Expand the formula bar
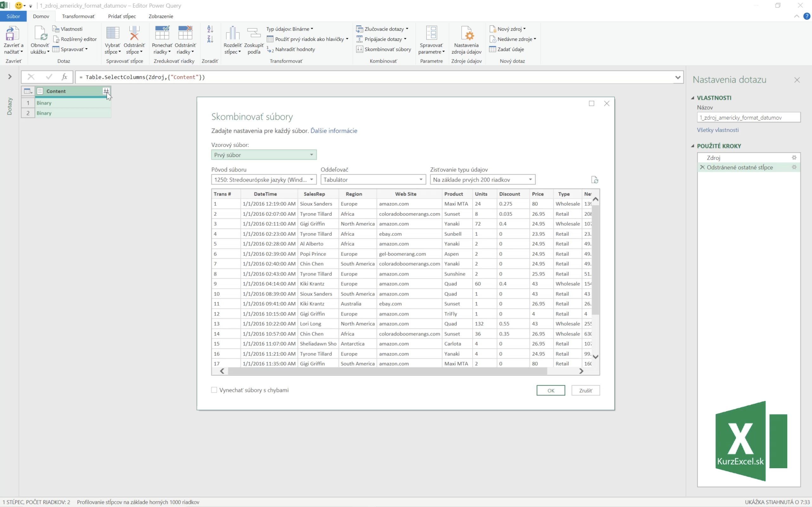 (x=678, y=77)
